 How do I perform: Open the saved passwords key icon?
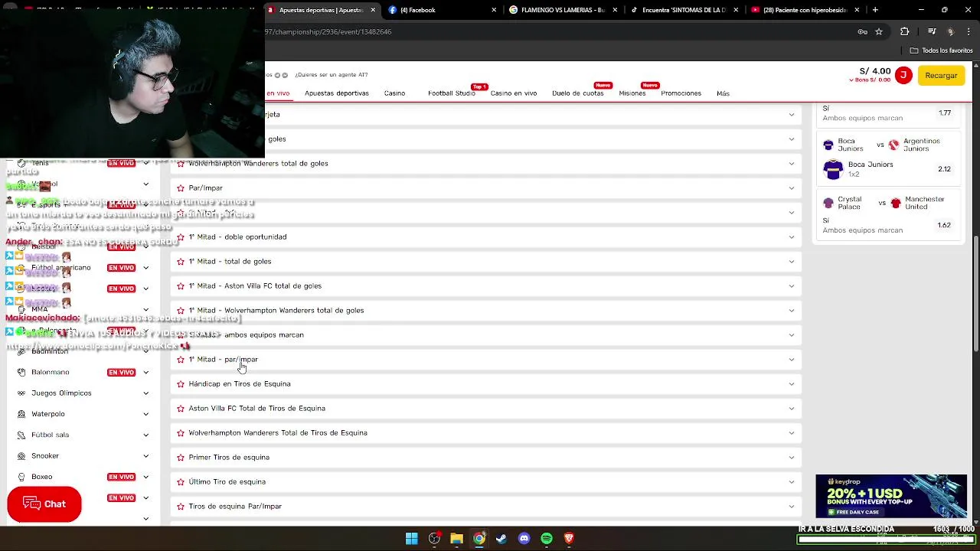863,31
